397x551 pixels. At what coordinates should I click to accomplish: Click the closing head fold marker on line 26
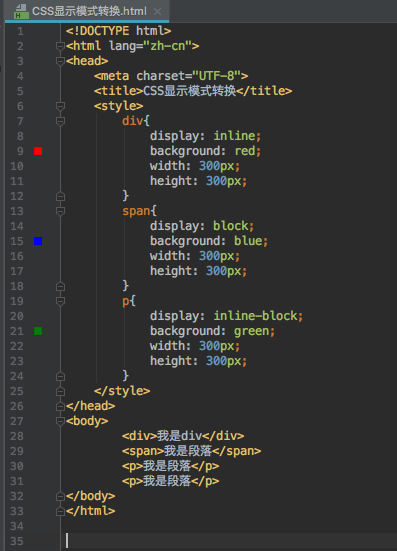click(x=60, y=406)
